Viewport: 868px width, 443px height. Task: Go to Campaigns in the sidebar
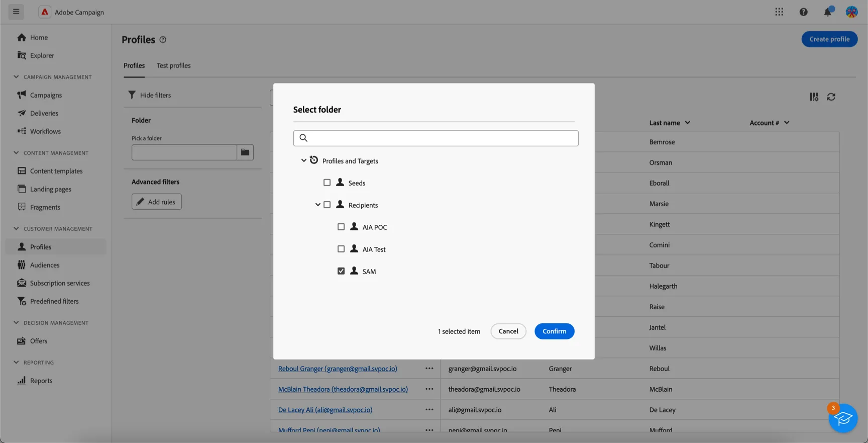46,95
